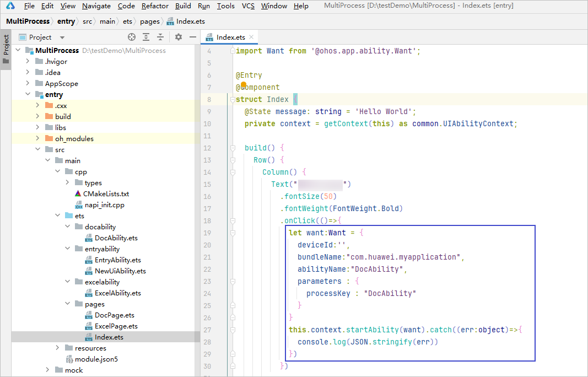The image size is (588, 377).
Task: Click the Expand All icon in Project panel
Action: pyautogui.click(x=146, y=37)
